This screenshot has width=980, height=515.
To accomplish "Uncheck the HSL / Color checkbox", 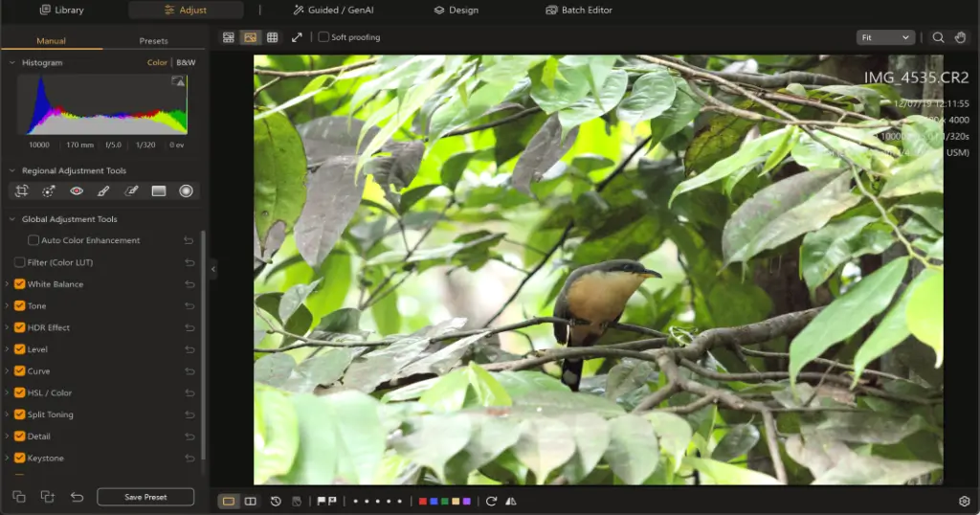I will click(x=20, y=392).
